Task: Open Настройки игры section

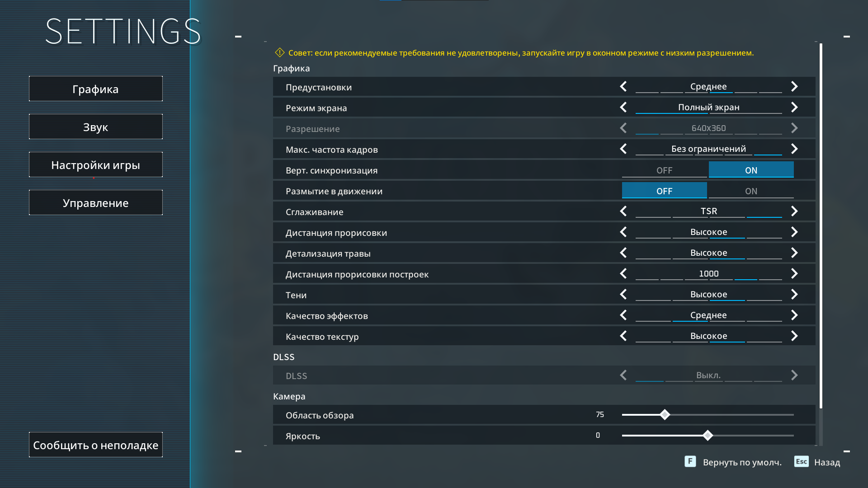Action: pos(96,165)
